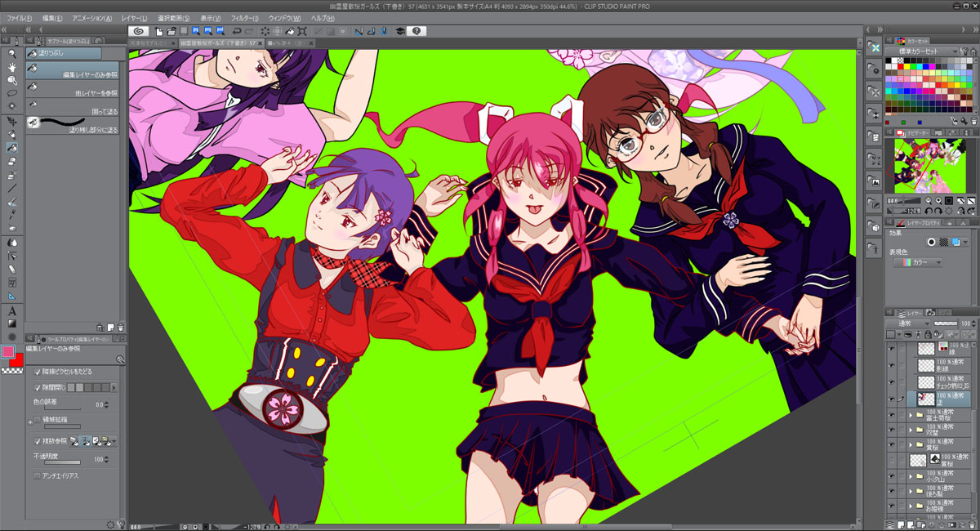Toggle the 隣接ピクセルをたどる checkbox
980x531 pixels.
(x=37, y=372)
